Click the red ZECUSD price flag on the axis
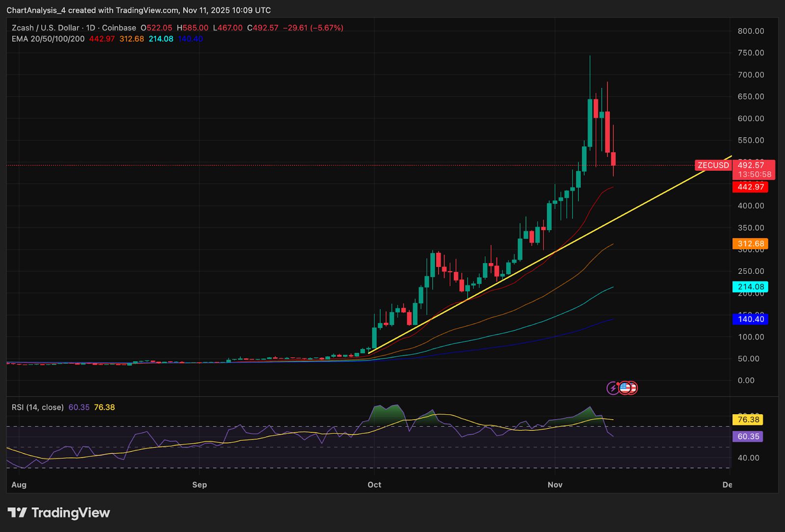 tap(712, 165)
